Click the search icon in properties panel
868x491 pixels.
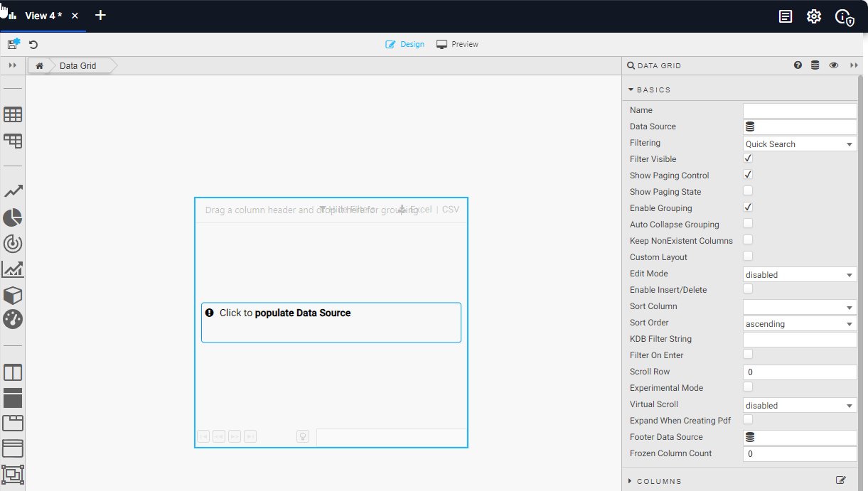(x=631, y=65)
